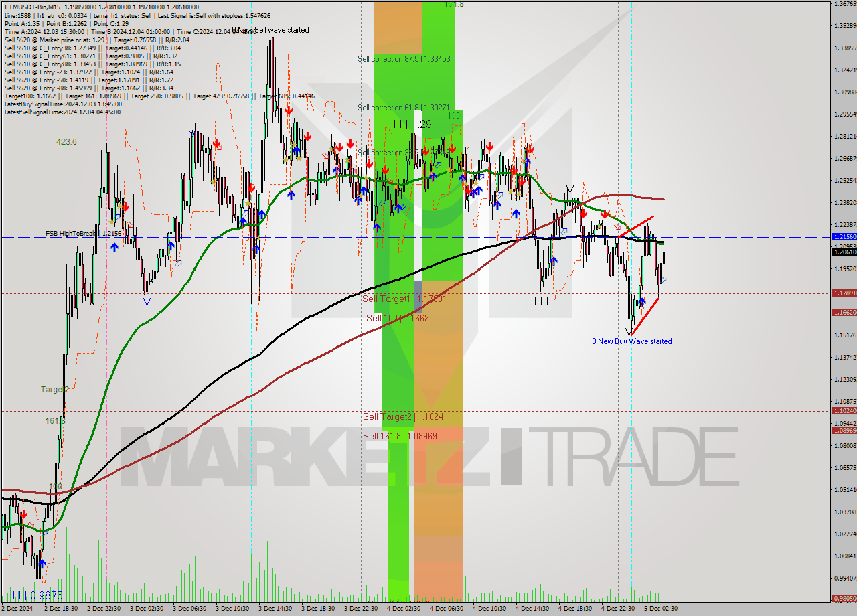This screenshot has height=616, width=857.
Task: Select the 'Sell %10 @ C_Entry88: 1.33453' line
Action: (92, 64)
